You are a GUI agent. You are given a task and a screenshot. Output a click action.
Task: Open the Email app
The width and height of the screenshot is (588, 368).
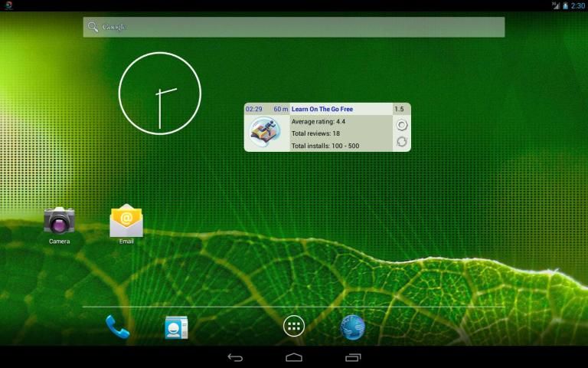pos(126,221)
